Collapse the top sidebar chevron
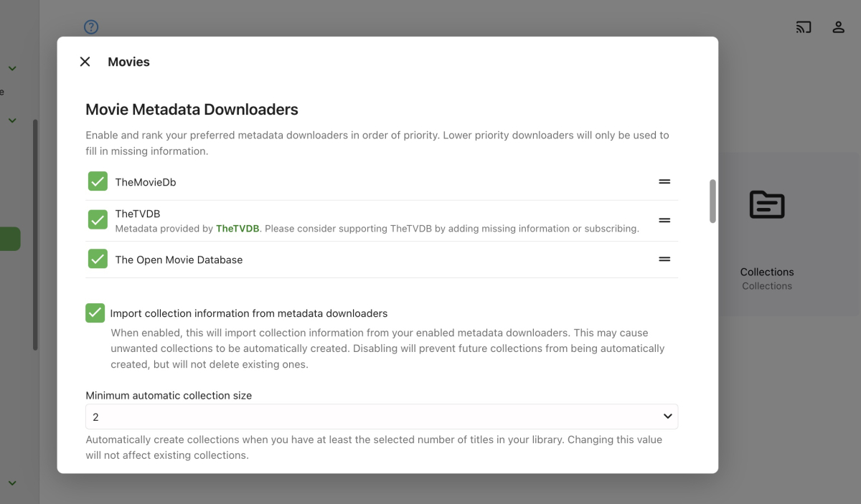This screenshot has height=504, width=861. click(x=12, y=69)
